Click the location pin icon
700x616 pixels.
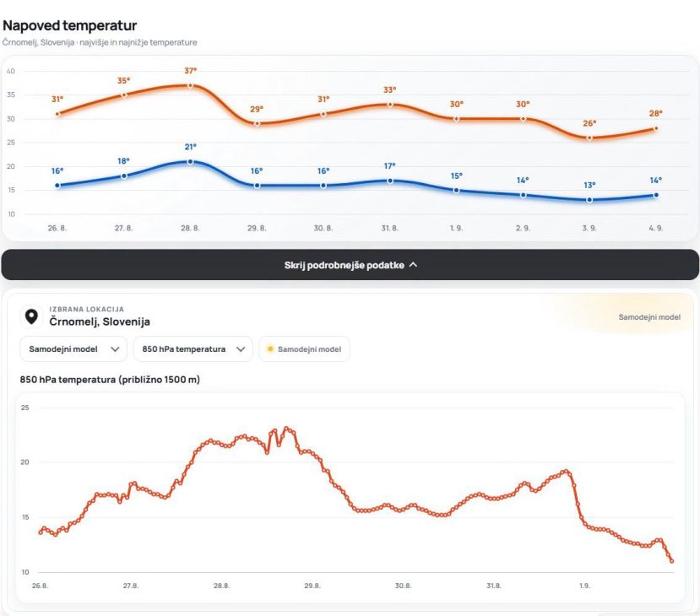click(x=31, y=316)
